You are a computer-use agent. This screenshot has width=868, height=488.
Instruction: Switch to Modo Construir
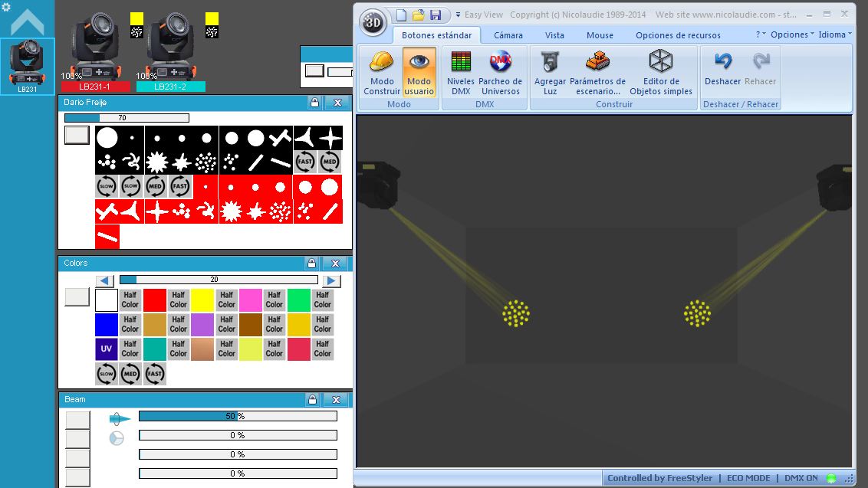click(x=382, y=73)
